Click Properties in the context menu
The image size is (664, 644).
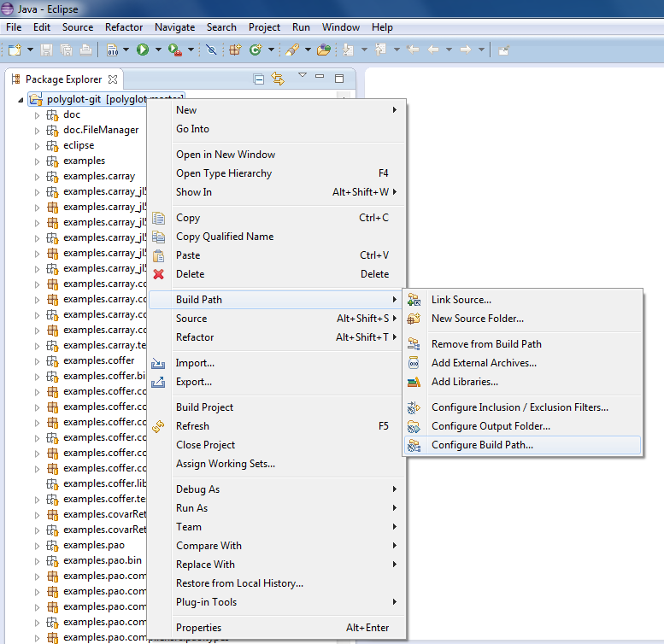pyautogui.click(x=198, y=628)
